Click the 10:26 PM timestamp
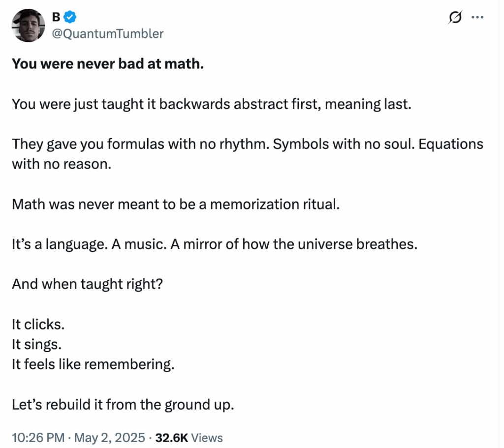The image size is (504, 448). click(x=38, y=438)
